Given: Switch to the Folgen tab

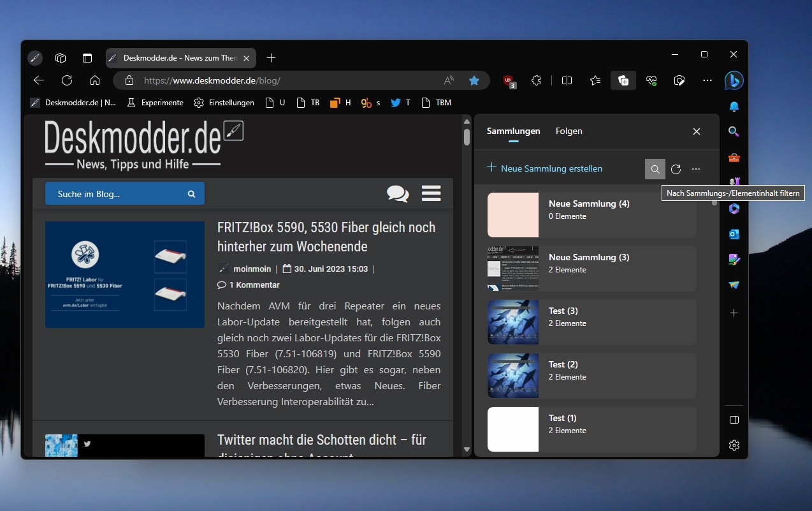Looking at the screenshot, I should pos(569,131).
